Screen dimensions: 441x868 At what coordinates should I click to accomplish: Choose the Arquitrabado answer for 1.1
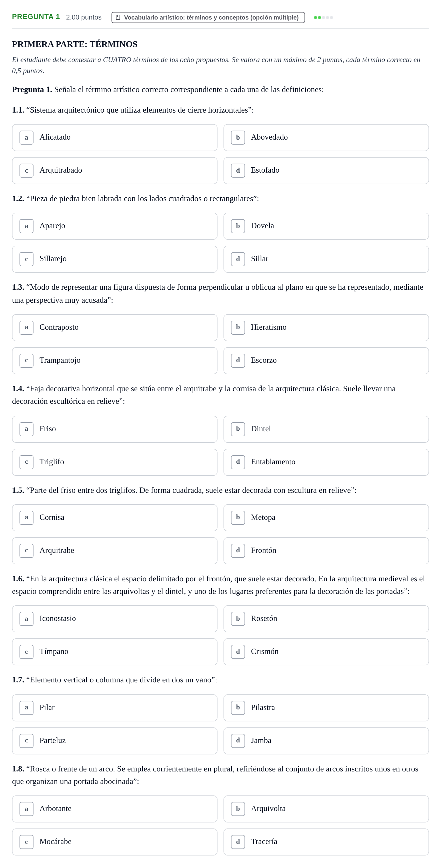tap(115, 171)
